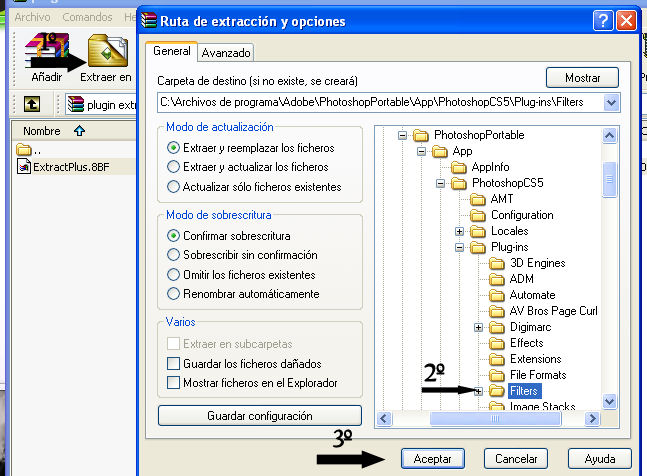
Task: Select the Digimarc folder icon
Action: pos(497,328)
